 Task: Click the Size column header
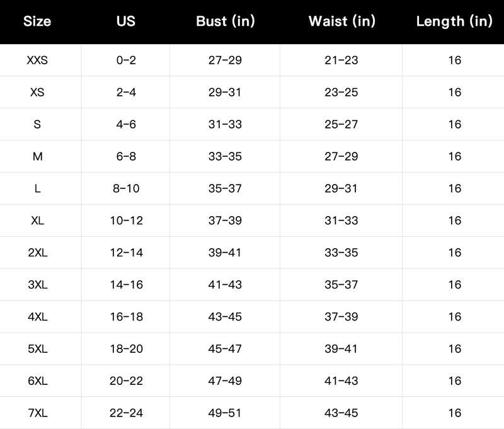pyautogui.click(x=37, y=21)
